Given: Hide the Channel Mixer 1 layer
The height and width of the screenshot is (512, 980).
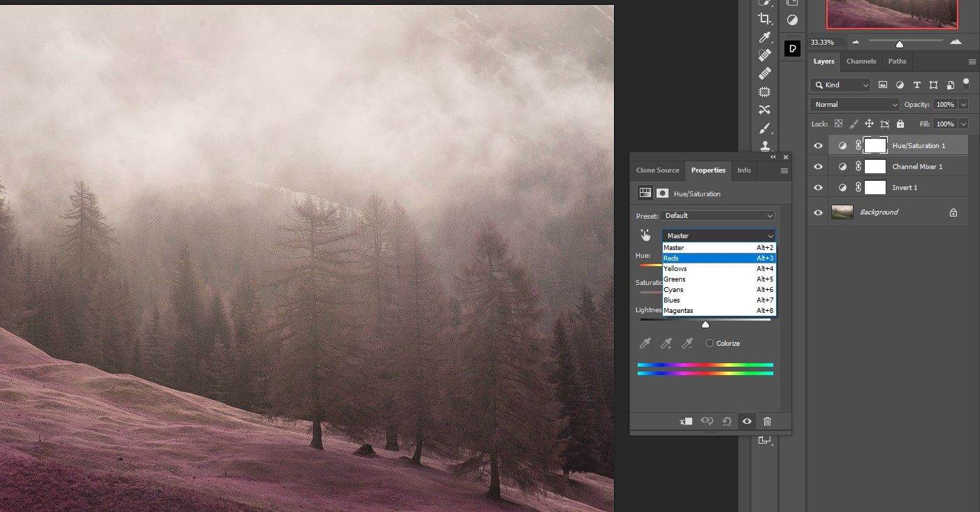Looking at the screenshot, I should pyautogui.click(x=819, y=167).
